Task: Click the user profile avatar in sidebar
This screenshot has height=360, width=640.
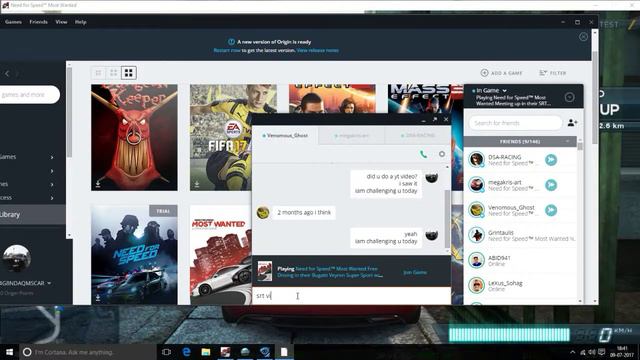Action: click(x=16, y=258)
